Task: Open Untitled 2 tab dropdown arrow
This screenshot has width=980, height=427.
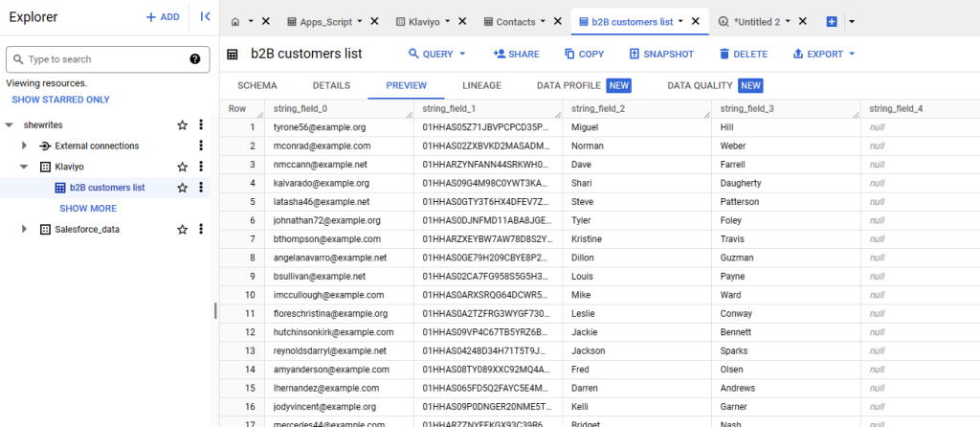Action: pos(788,21)
